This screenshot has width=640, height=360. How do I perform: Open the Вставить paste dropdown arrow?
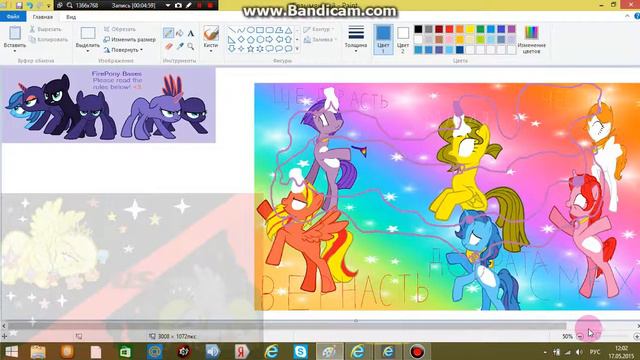tap(15, 51)
